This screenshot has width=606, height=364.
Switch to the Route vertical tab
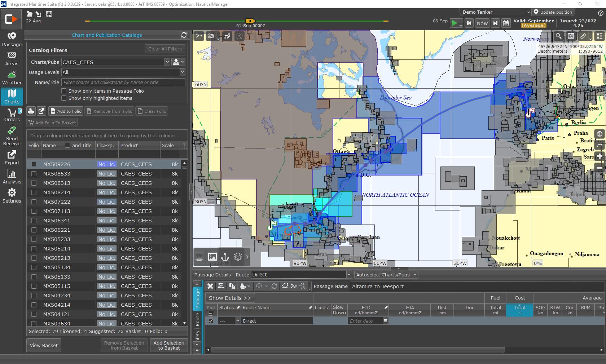click(x=197, y=319)
